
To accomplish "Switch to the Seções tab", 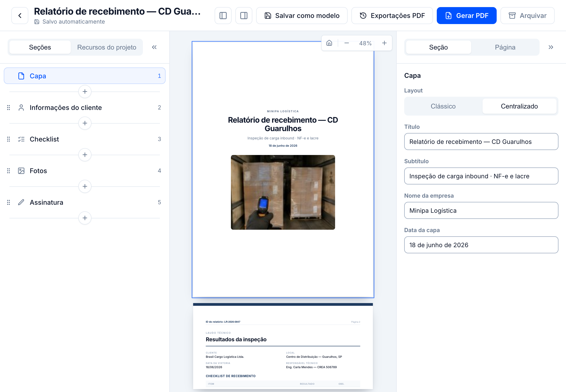I will (40, 47).
